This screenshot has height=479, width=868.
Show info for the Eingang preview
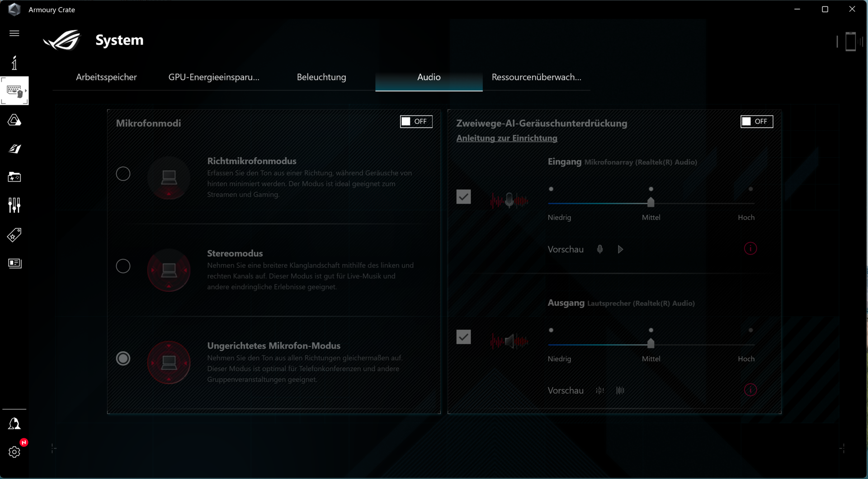[750, 249]
